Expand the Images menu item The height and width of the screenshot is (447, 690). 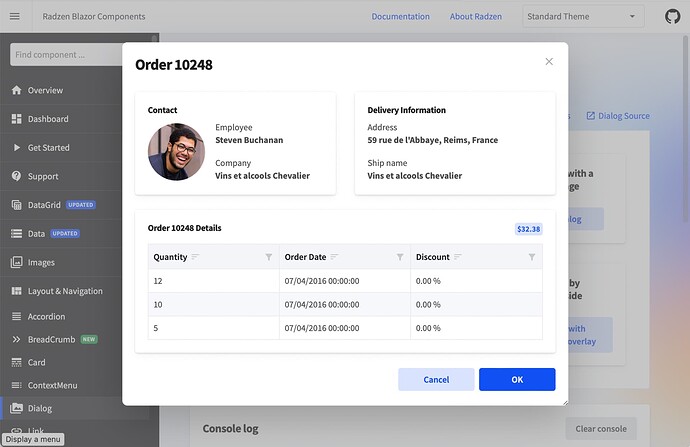tap(61, 262)
